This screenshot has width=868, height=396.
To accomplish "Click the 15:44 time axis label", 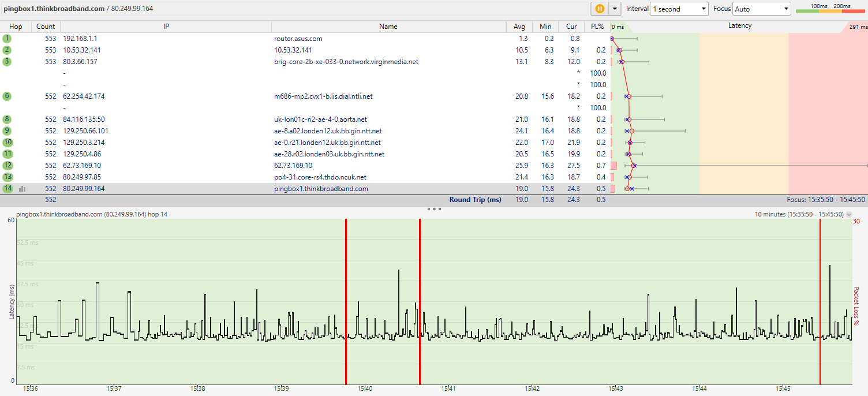I will point(699,389).
